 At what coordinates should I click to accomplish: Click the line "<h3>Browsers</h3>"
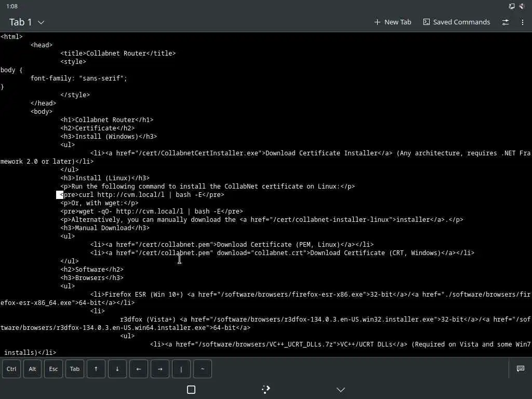pyautogui.click(x=92, y=278)
